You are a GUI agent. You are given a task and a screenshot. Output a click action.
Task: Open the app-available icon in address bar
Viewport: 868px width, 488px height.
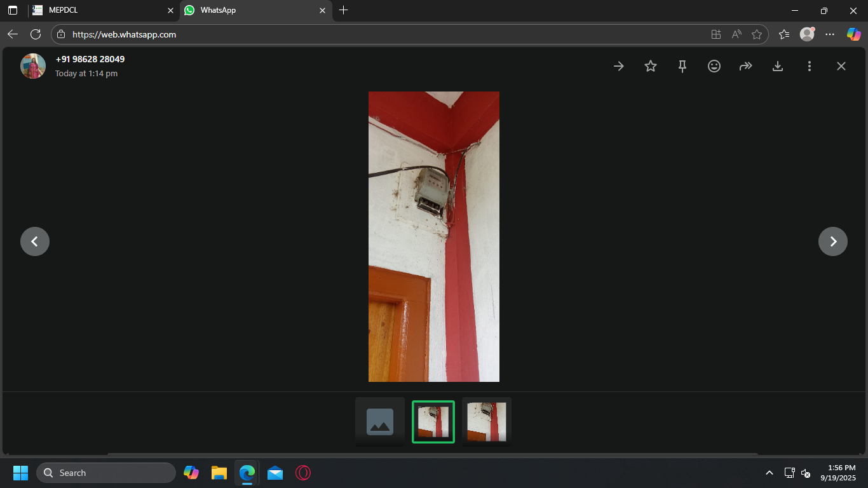click(x=716, y=34)
